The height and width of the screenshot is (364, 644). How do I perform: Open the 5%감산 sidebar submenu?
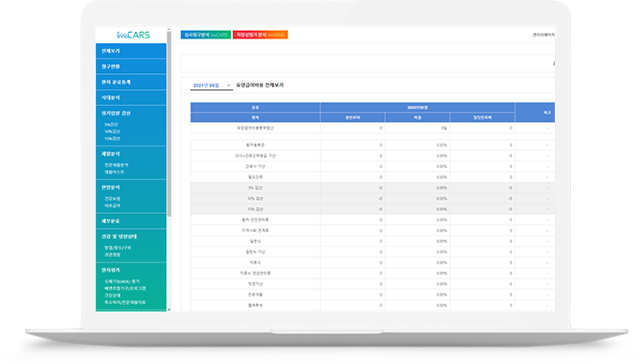coord(112,125)
